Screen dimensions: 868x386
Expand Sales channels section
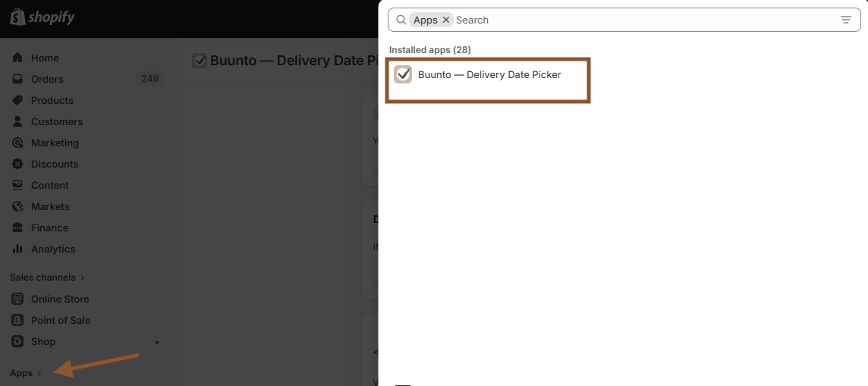click(48, 278)
